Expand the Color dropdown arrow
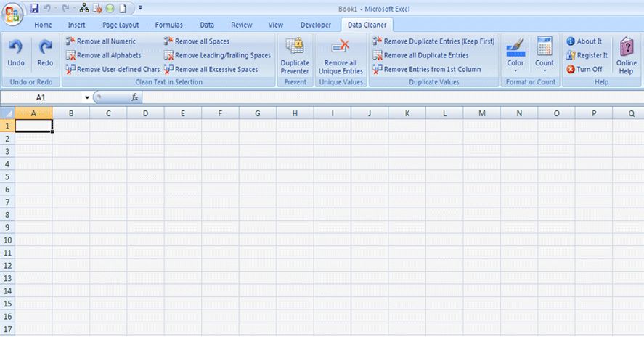 (x=515, y=71)
